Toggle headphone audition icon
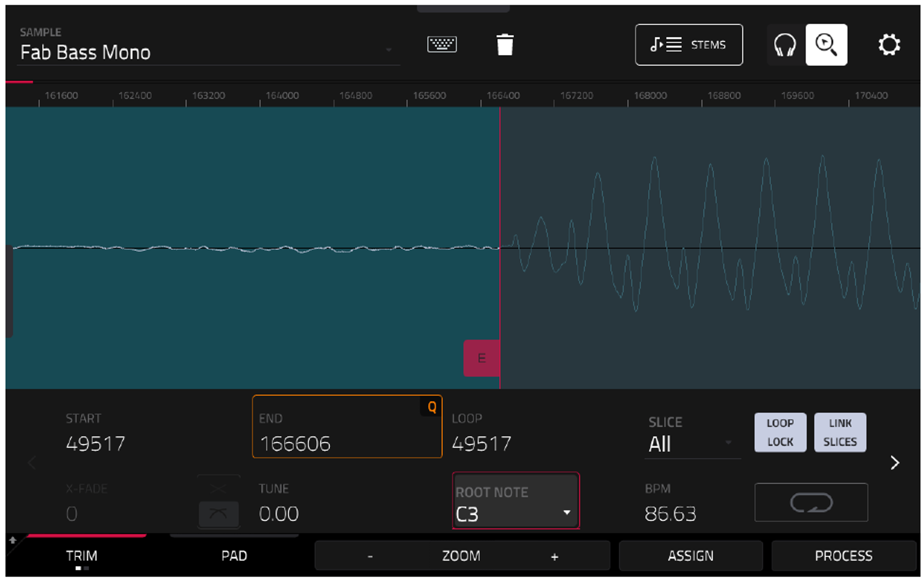The image size is (924, 583). click(x=784, y=45)
